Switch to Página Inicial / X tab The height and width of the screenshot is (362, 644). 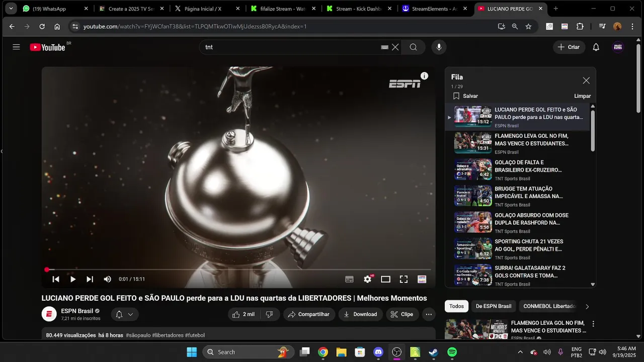point(207,9)
